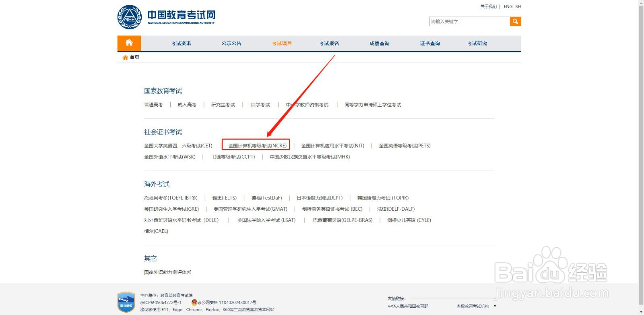Open 楷尔(CAEL) link
Viewport: 644px width, 315px height.
click(x=156, y=231)
